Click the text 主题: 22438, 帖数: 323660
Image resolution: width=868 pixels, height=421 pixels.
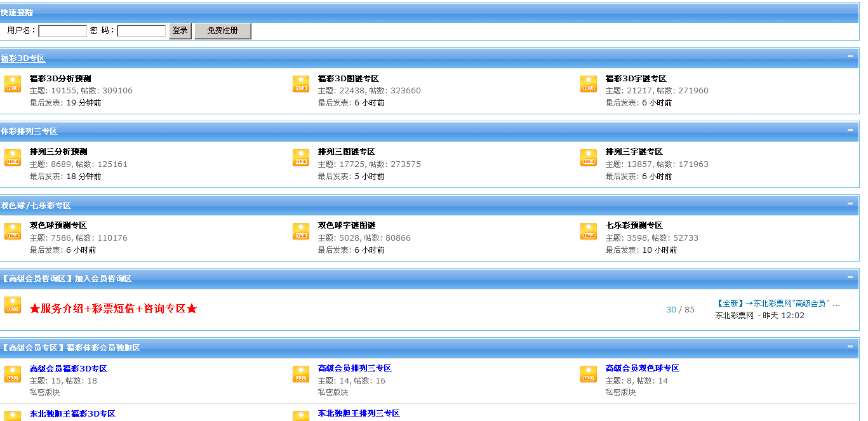[370, 91]
